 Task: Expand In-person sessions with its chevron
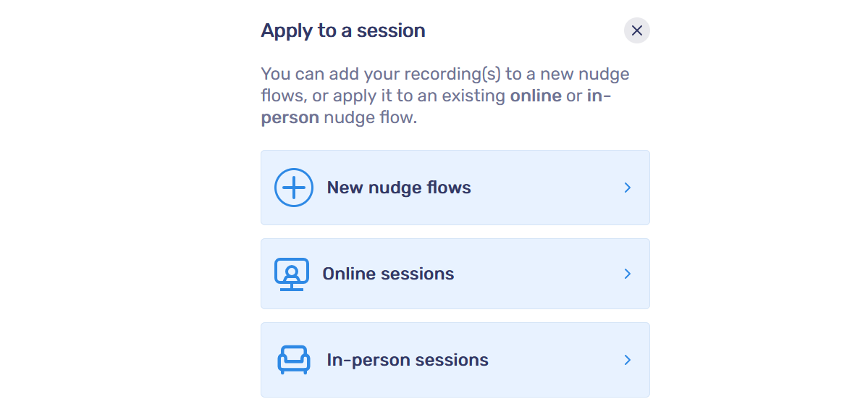coord(628,359)
